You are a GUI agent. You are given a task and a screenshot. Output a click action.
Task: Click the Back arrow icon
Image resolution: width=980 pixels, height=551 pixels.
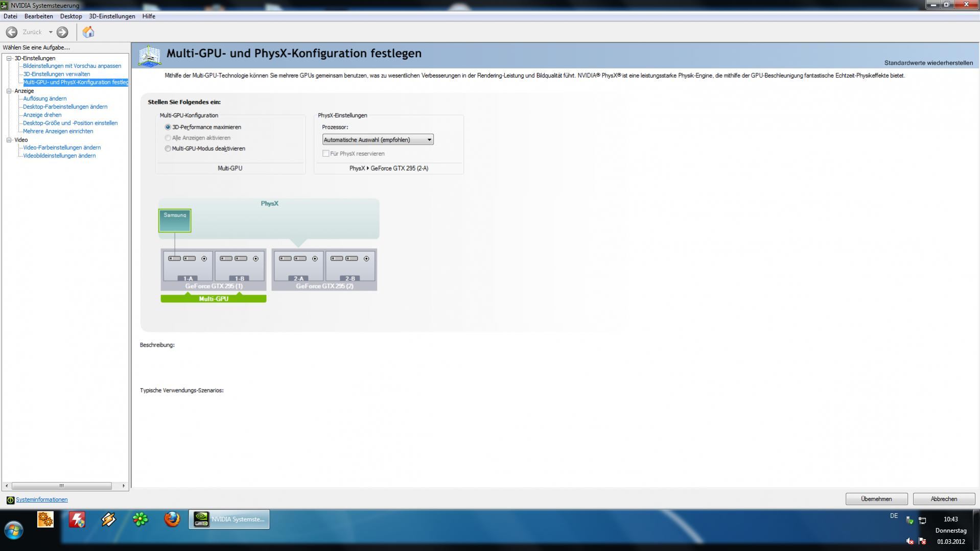[12, 32]
